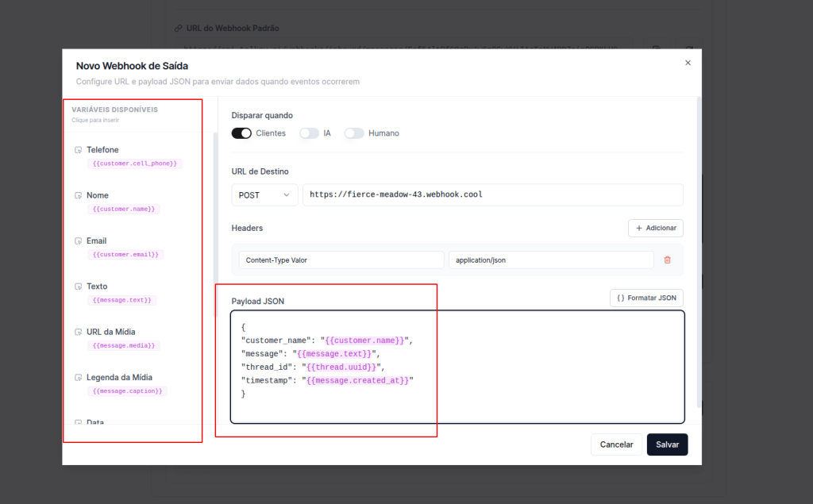
Task: Insert the {{message.caption}} variable tag
Action: click(127, 391)
